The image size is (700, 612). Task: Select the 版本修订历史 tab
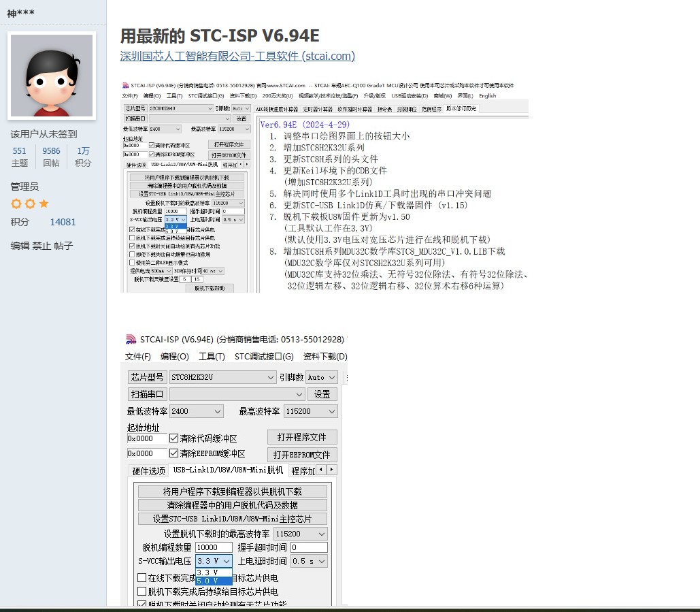461,108
